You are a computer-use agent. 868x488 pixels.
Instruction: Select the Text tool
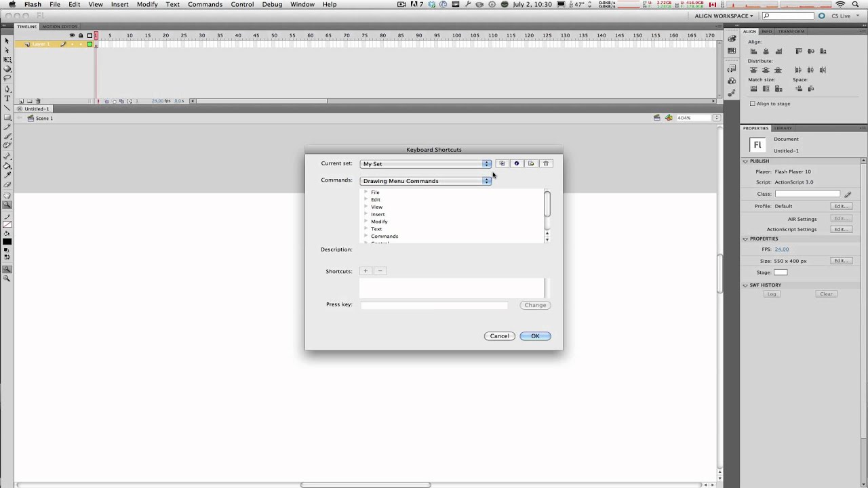click(x=7, y=98)
